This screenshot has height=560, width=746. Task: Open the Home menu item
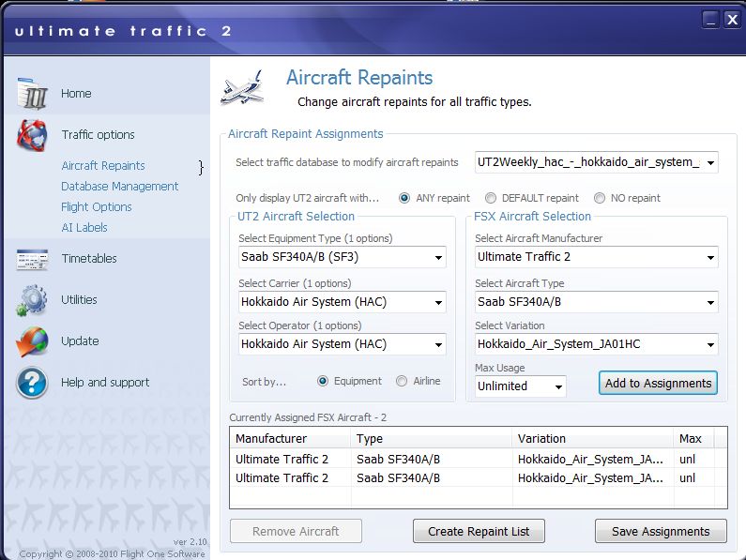point(76,93)
